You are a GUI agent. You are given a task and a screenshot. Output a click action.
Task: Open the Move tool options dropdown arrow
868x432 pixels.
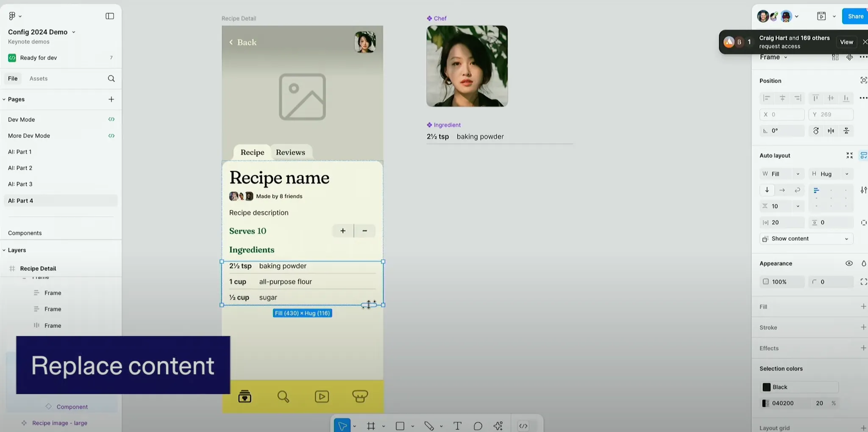coord(354,426)
